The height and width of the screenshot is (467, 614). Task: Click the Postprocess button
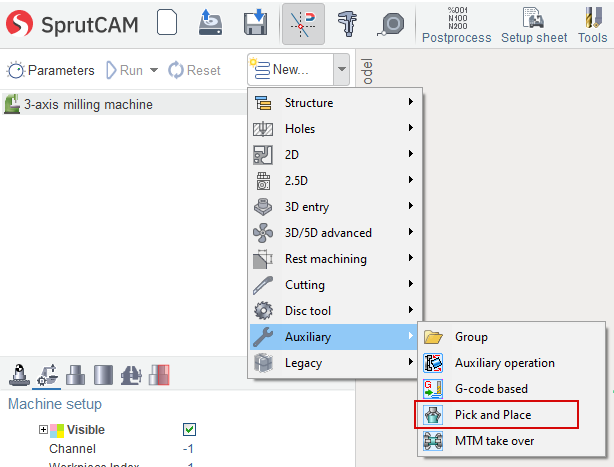[457, 25]
